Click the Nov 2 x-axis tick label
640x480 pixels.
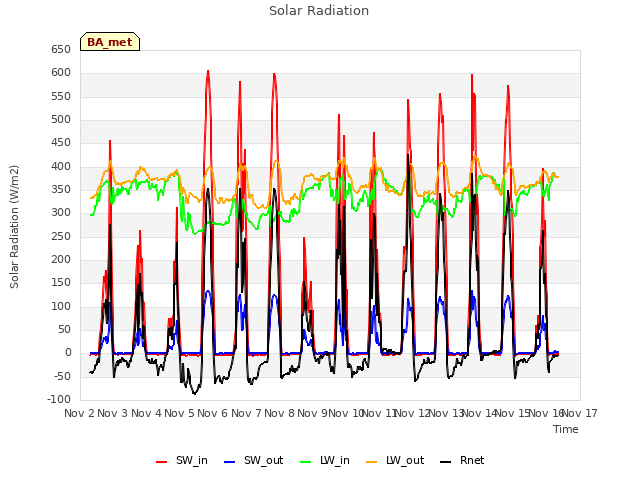pyautogui.click(x=79, y=413)
